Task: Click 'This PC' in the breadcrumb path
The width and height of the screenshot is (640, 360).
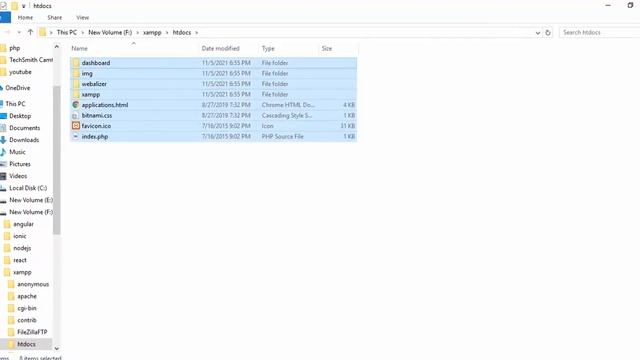Action: [67, 32]
